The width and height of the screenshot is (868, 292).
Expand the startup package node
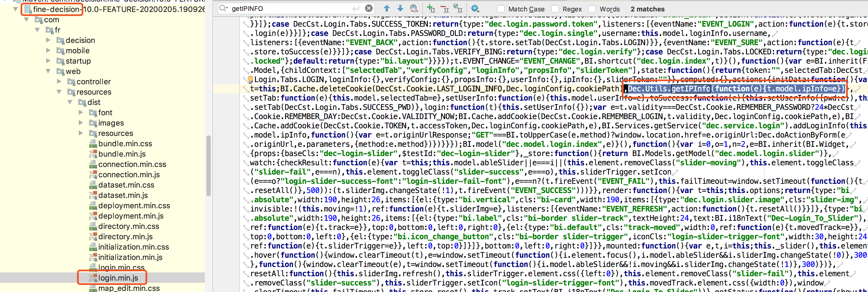pos(48,61)
